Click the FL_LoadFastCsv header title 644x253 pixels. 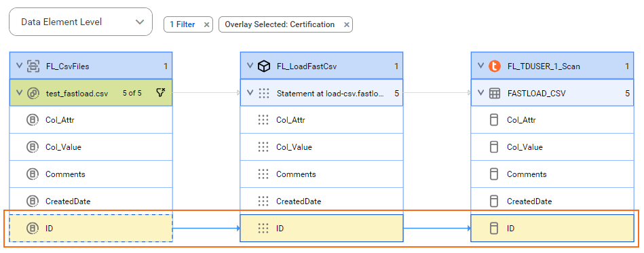(x=307, y=66)
